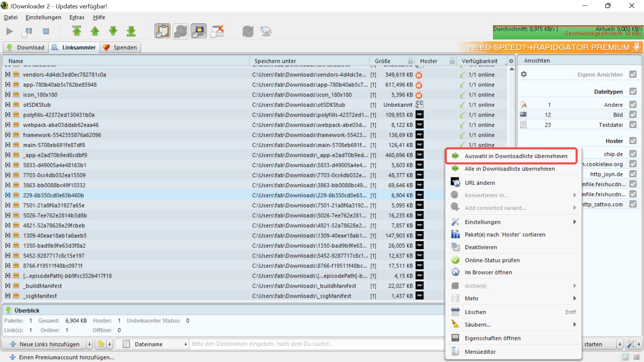Click lock icon in Hoster column header
Viewport: 644px width, 362px height.
click(x=452, y=61)
